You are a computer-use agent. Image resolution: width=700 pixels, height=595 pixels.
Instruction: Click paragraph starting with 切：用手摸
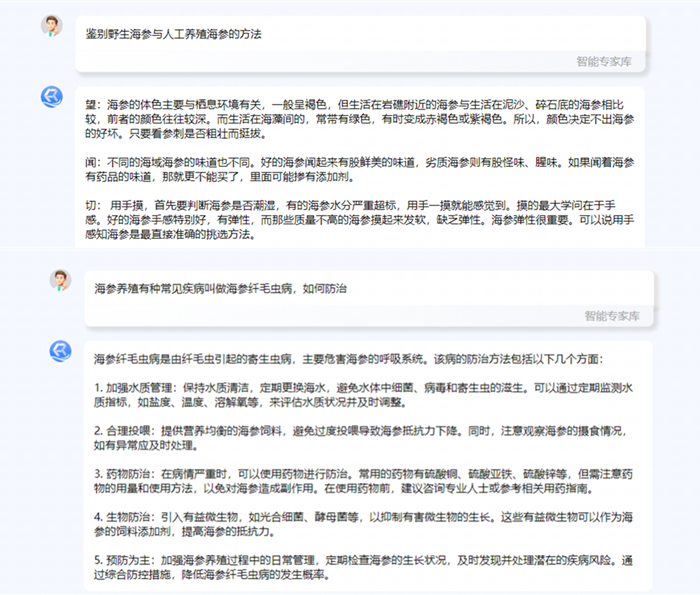[x=360, y=220]
